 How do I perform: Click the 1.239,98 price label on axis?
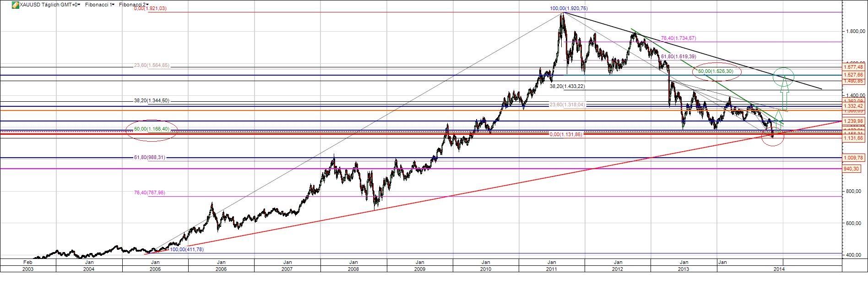point(854,121)
